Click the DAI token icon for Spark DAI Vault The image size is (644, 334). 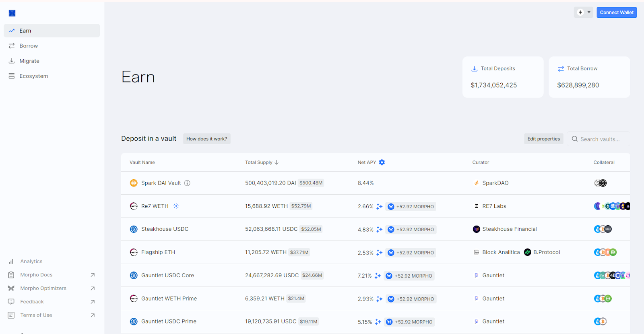134,183
